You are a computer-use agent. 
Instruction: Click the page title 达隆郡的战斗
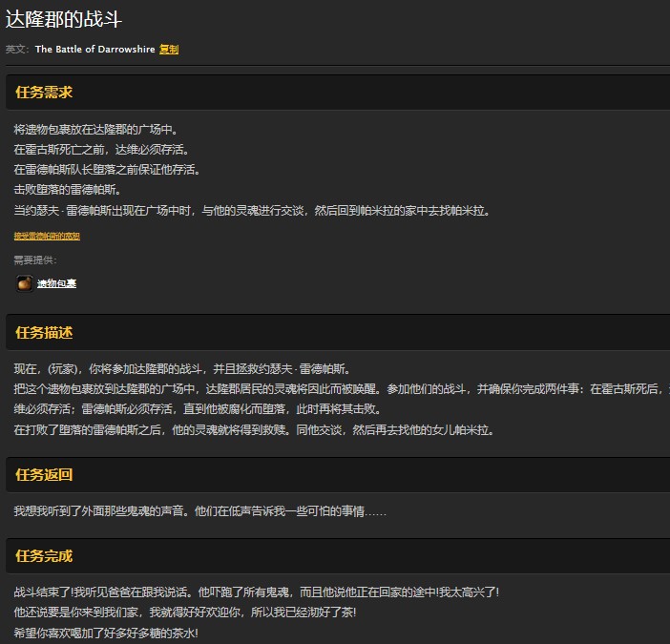coord(64,19)
